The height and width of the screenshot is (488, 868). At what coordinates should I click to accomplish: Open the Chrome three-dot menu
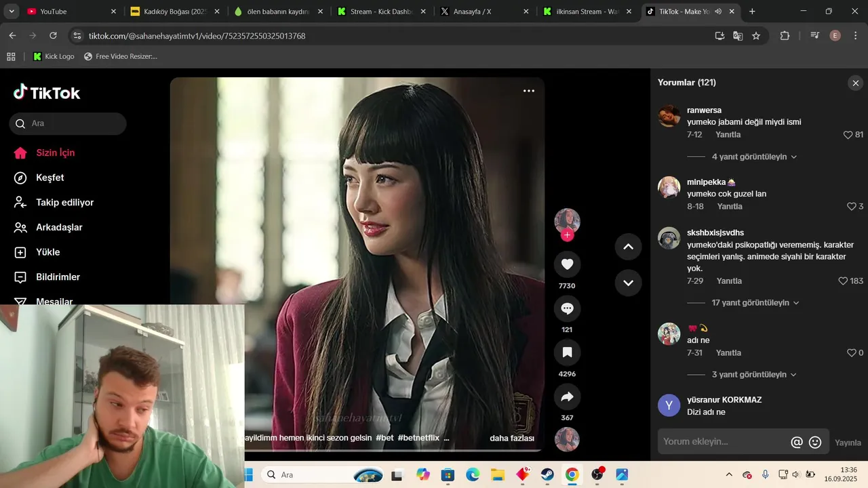855,36
